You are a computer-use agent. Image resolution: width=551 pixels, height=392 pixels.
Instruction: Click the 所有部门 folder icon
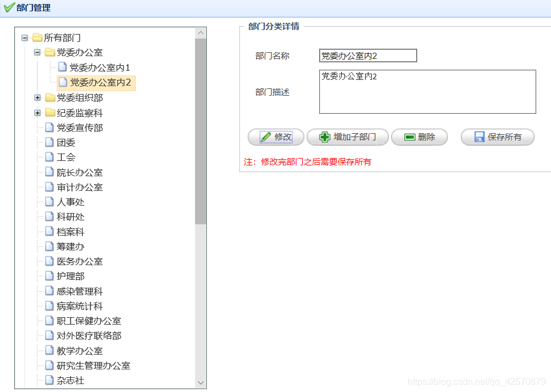point(37,37)
